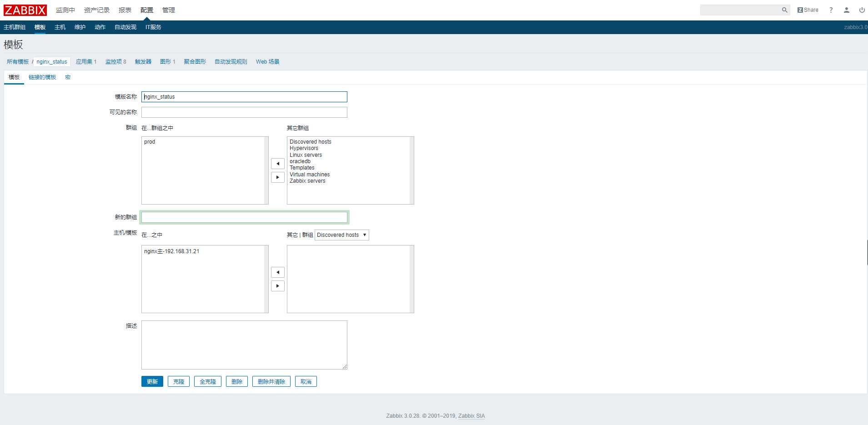The image size is (868, 425).
Task: Focus the 可见的名称 input field
Action: (x=244, y=112)
